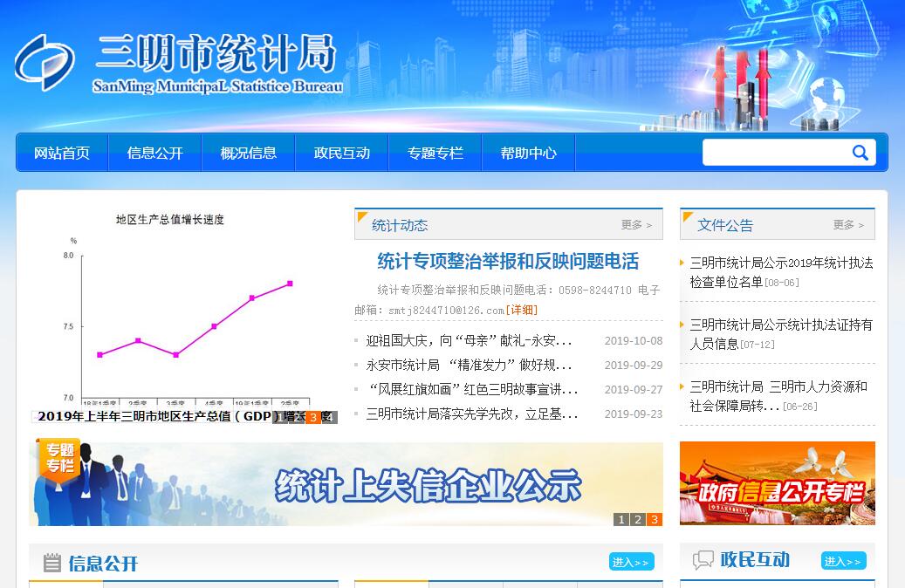905x588 pixels.
Task: Open 网站首页 in navigation bar
Action: 62,153
